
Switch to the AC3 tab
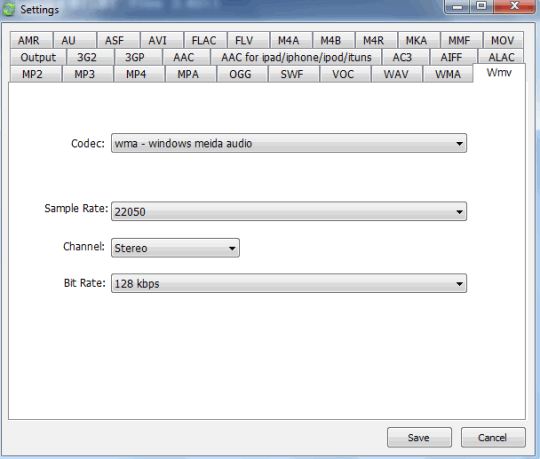pyautogui.click(x=406, y=57)
